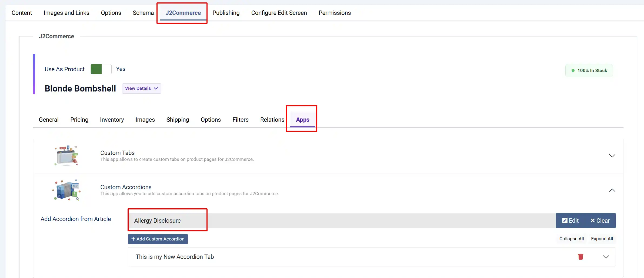644x278 pixels.
Task: Switch to the Content tab
Action: 22,13
